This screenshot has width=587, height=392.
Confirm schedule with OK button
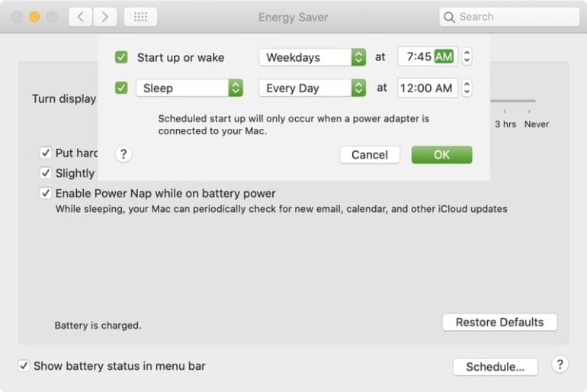point(441,155)
